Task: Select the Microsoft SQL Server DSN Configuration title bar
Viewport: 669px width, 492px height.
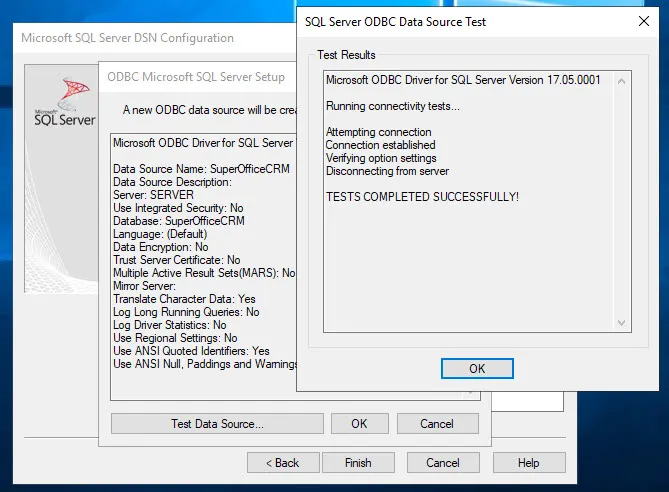Action: click(x=128, y=38)
